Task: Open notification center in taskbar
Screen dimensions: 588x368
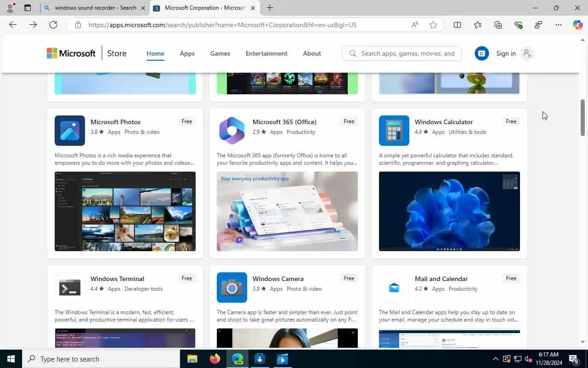Action: pos(574,359)
